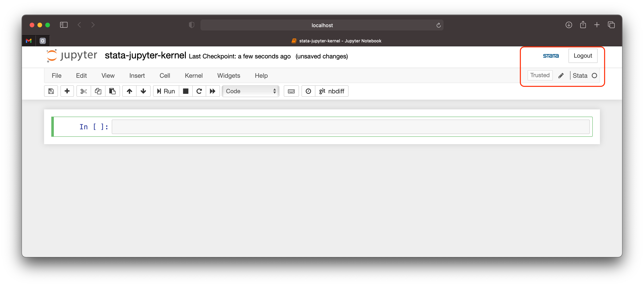Click the move cell up arrow
Viewport: 644px width, 286px height.
point(129,91)
